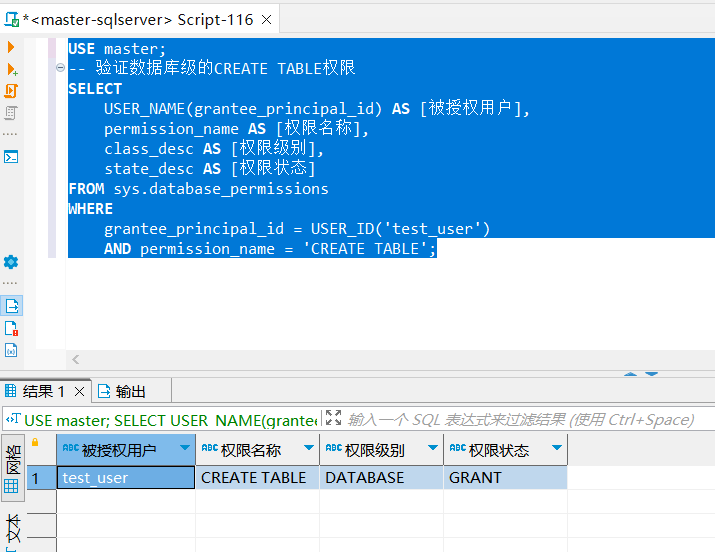Click the WHERE keyword line in editor

pyautogui.click(x=90, y=209)
